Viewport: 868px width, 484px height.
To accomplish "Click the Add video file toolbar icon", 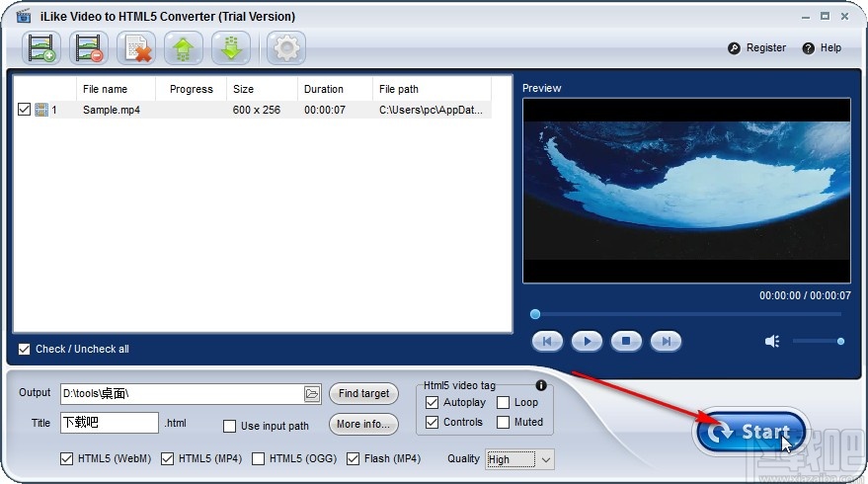I will point(40,48).
